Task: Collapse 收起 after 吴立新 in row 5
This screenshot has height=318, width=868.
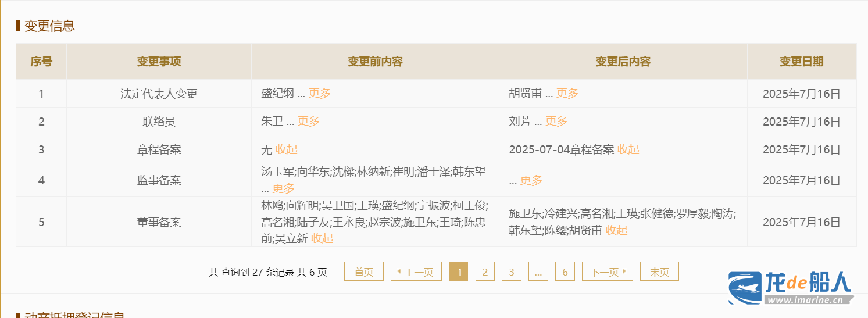Action: pos(322,238)
